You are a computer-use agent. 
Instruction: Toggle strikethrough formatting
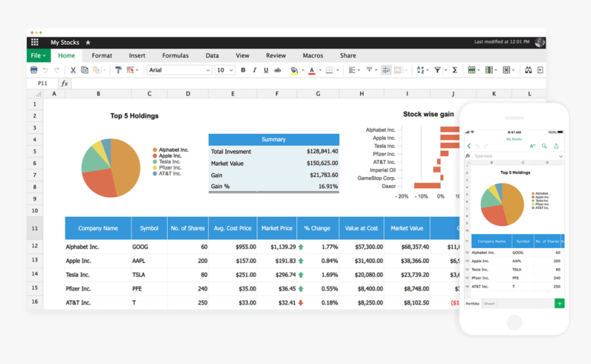(x=278, y=70)
